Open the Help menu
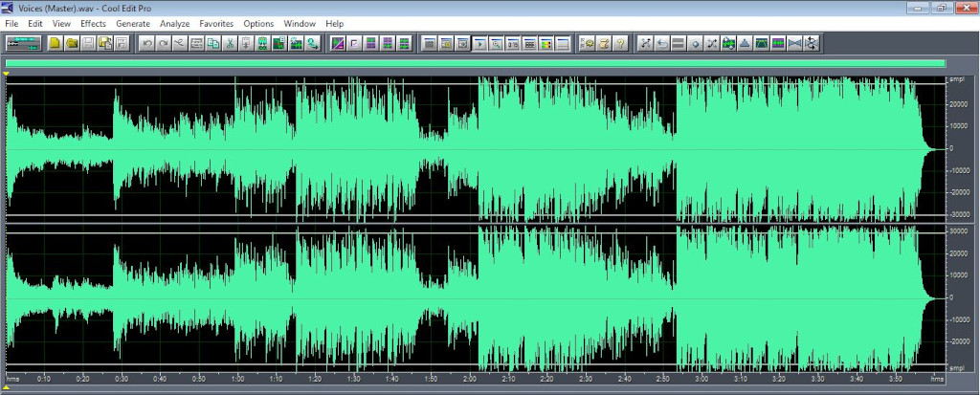The image size is (980, 395). (x=334, y=24)
